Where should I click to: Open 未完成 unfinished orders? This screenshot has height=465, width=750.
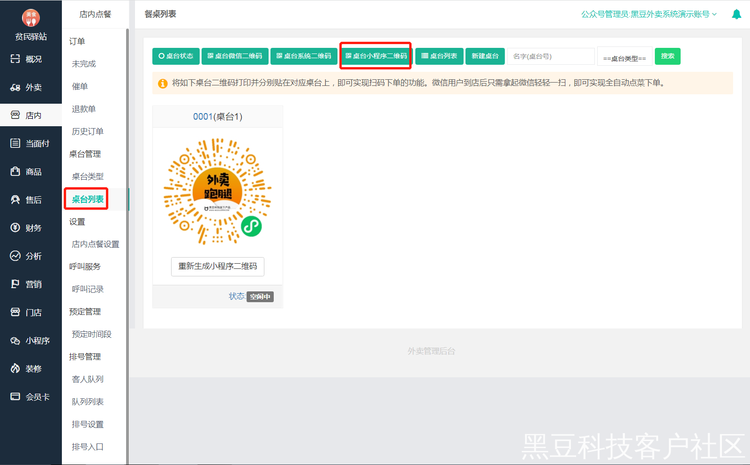(84, 64)
